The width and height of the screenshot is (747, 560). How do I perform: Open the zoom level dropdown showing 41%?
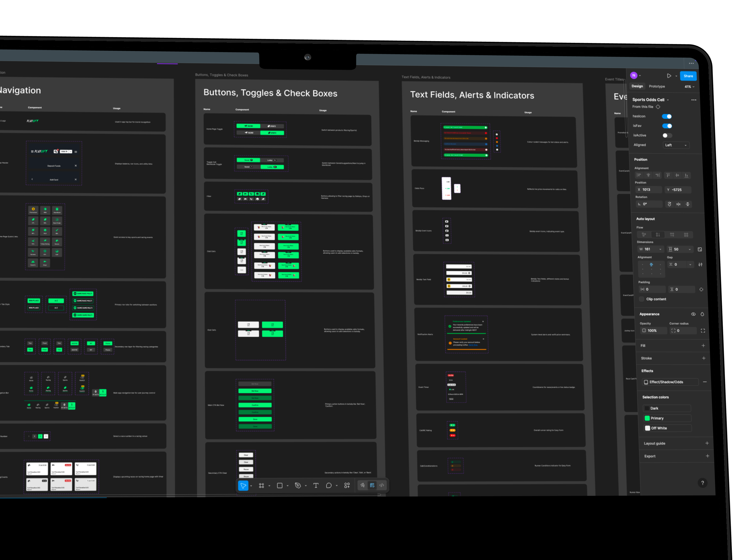689,86
